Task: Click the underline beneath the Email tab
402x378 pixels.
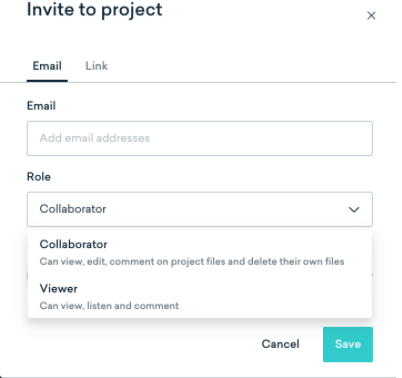Action: click(47, 80)
